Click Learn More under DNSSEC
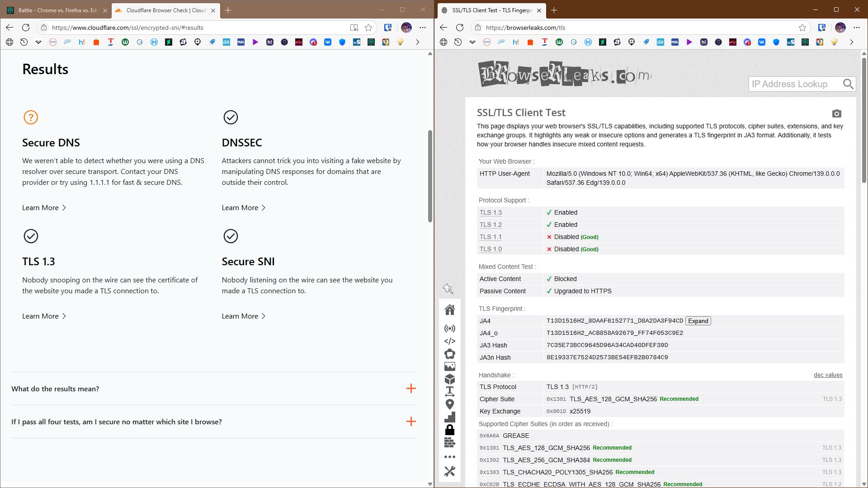The height and width of the screenshot is (488, 868). (x=244, y=208)
